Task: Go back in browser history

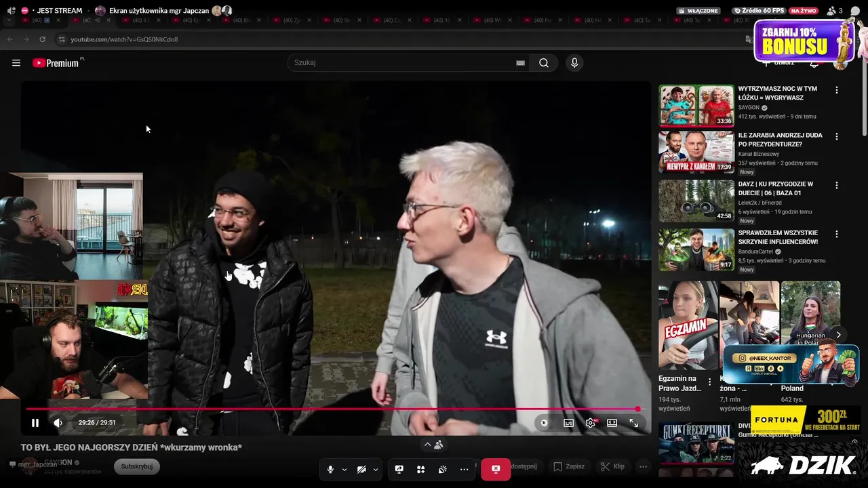Action: point(9,39)
